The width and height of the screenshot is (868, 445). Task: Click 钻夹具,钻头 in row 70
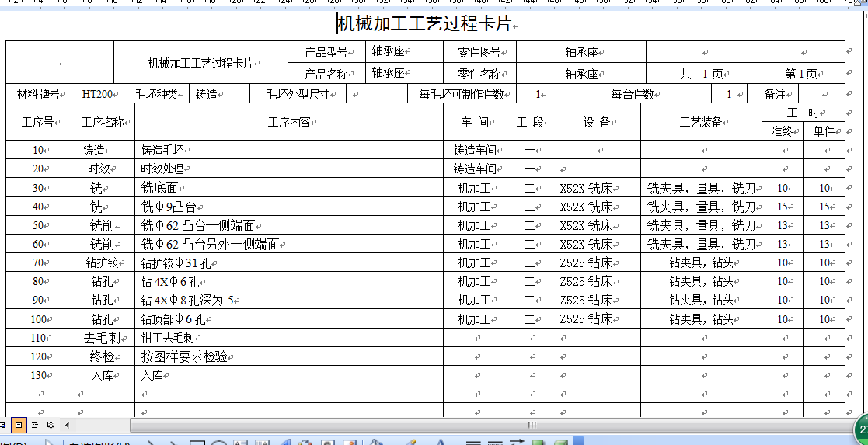click(x=702, y=263)
